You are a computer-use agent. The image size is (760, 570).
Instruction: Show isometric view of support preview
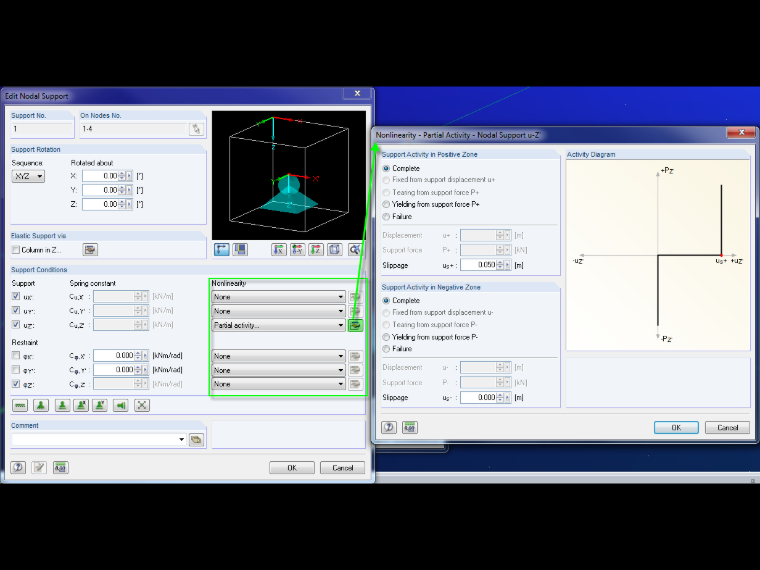[x=334, y=250]
